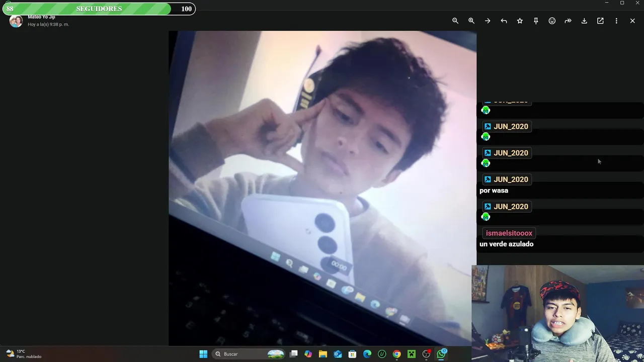The image size is (644, 362).
Task: Go to message with right arrow icon
Action: click(488, 21)
